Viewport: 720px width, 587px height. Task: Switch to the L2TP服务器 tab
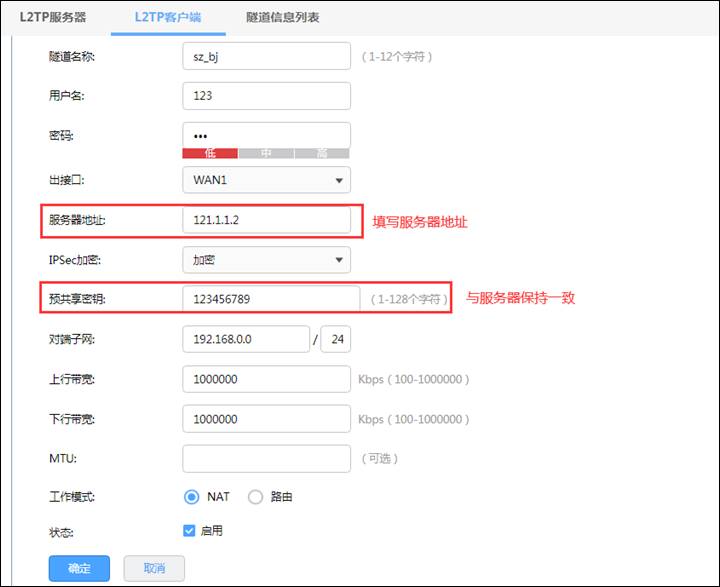point(53,17)
